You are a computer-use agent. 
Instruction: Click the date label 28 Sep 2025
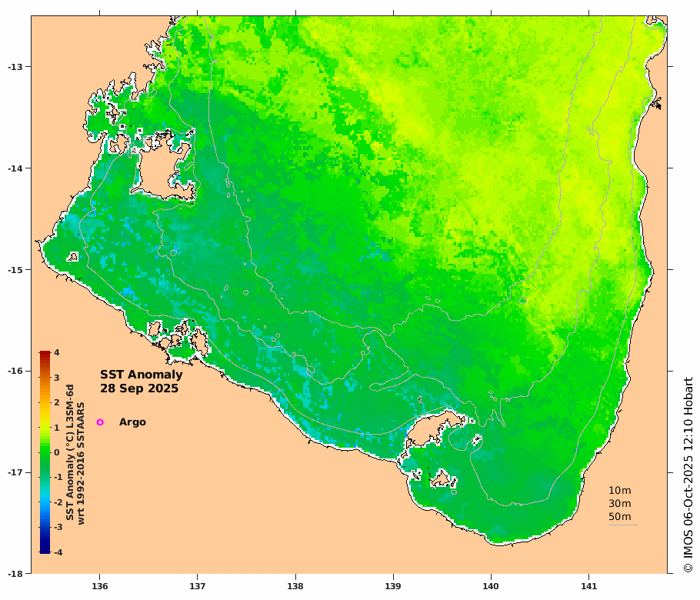139,388
